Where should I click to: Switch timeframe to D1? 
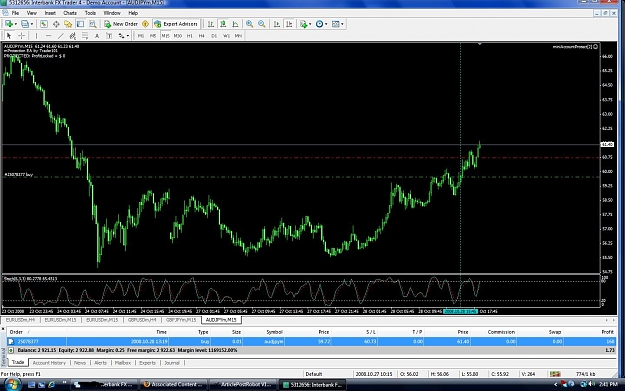(214, 36)
